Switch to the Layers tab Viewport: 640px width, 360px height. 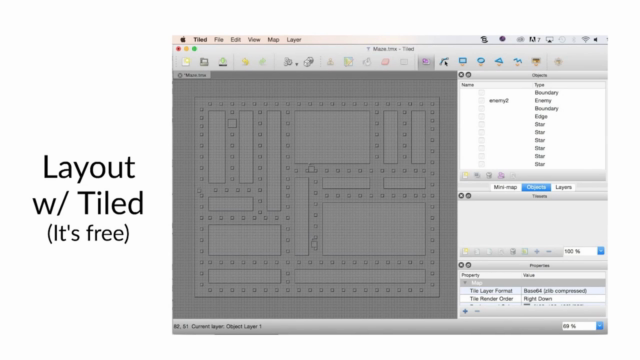click(x=563, y=187)
